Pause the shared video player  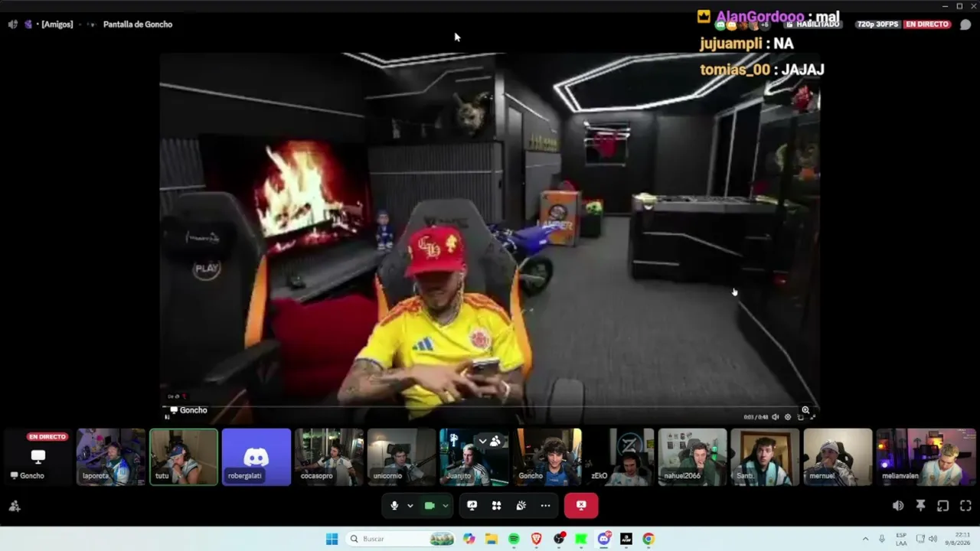tap(167, 416)
